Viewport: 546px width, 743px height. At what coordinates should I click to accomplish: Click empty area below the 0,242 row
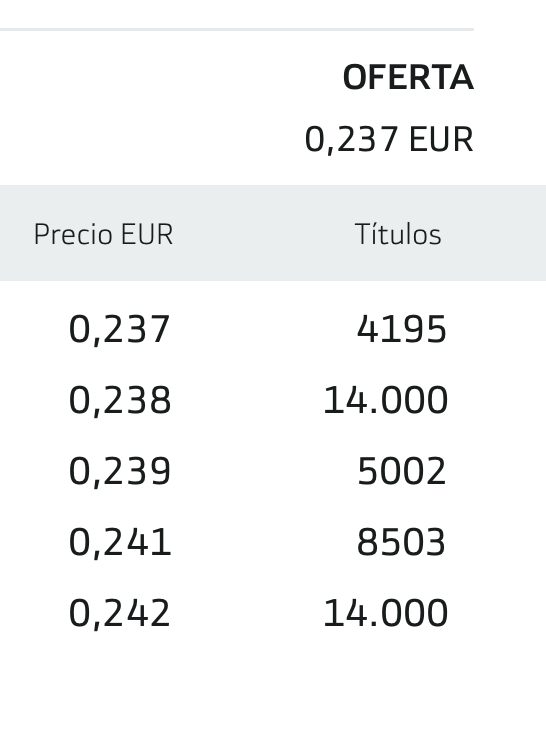coord(273,687)
